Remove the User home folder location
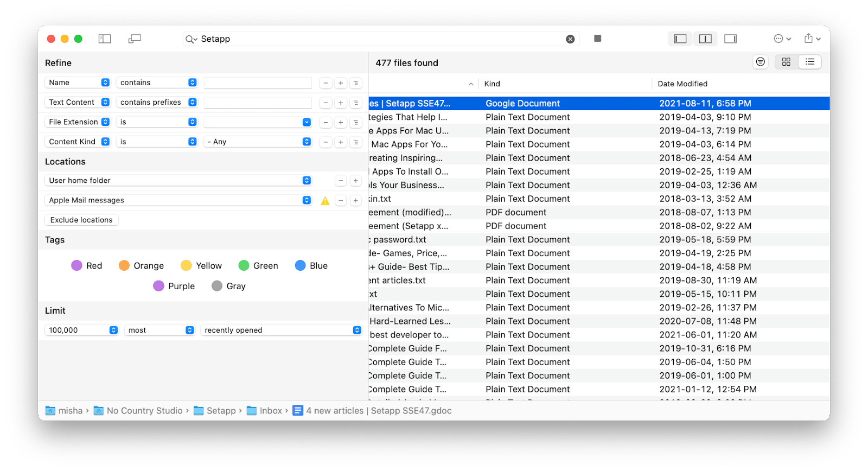Image resolution: width=868 pixels, height=471 pixels. click(341, 181)
